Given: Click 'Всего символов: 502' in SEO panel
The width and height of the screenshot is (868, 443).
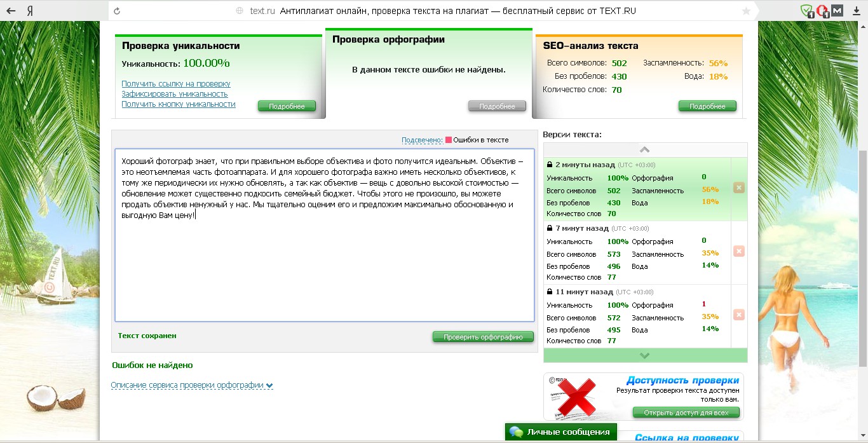Looking at the screenshot, I should tap(587, 64).
